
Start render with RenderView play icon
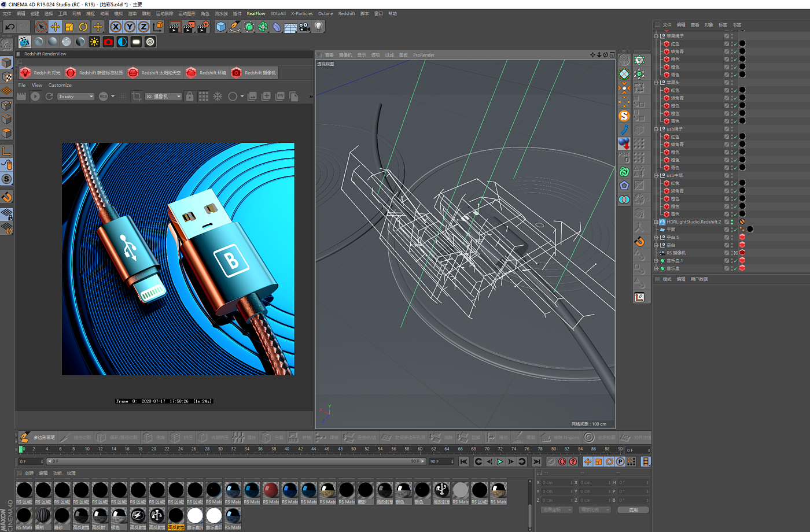coord(35,97)
